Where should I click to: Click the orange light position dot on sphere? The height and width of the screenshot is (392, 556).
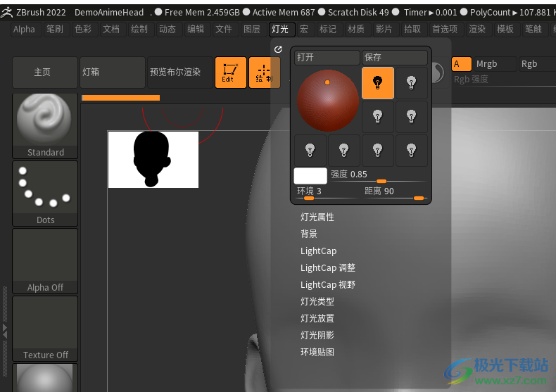pos(327,82)
